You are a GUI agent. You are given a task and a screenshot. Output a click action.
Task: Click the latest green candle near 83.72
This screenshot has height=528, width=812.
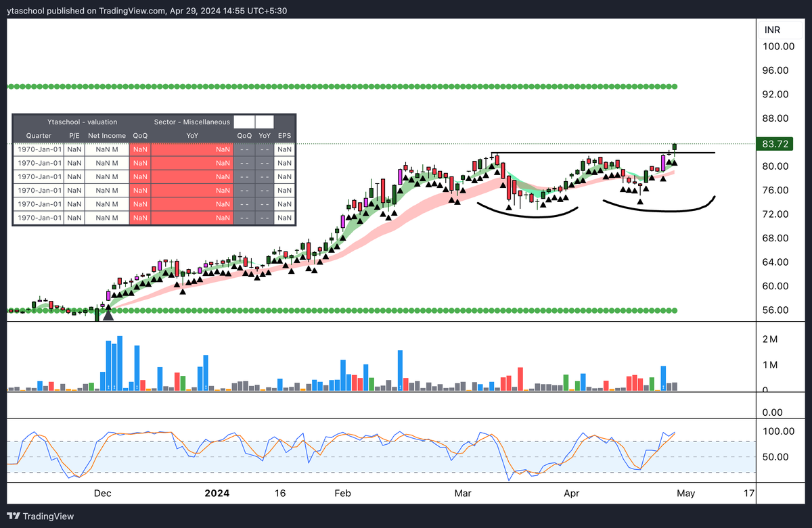[675, 147]
